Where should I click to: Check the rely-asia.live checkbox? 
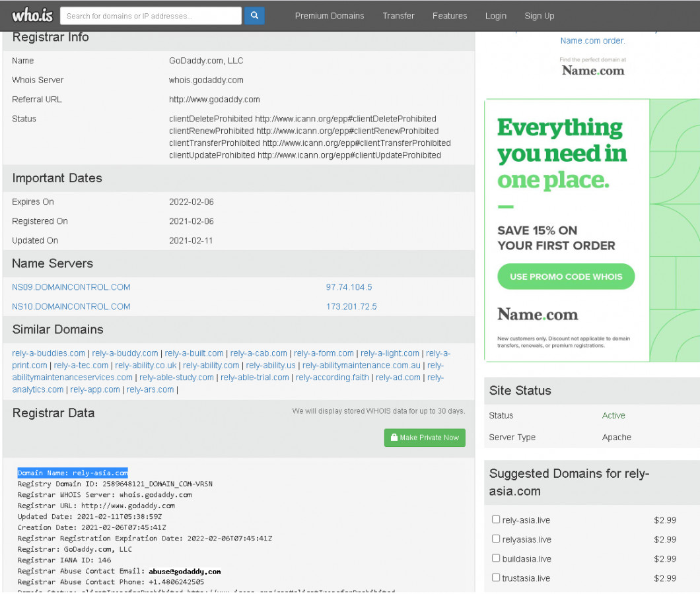coord(495,519)
